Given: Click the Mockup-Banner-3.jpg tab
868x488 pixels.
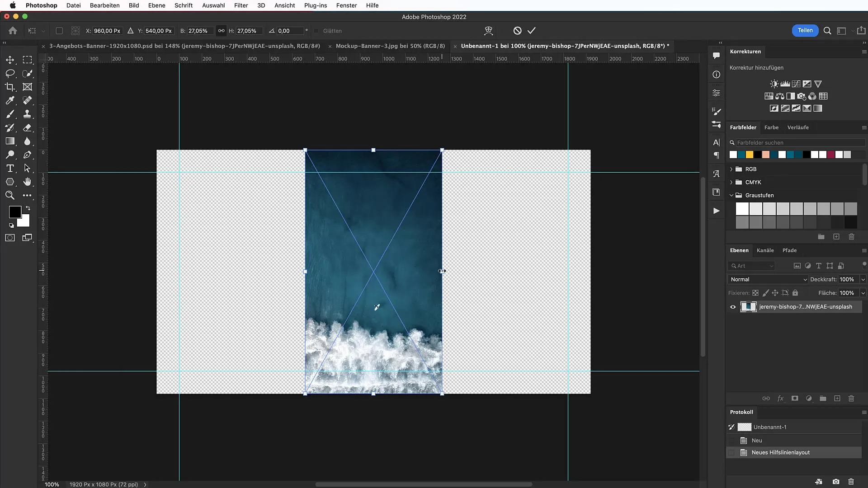Looking at the screenshot, I should tap(391, 46).
